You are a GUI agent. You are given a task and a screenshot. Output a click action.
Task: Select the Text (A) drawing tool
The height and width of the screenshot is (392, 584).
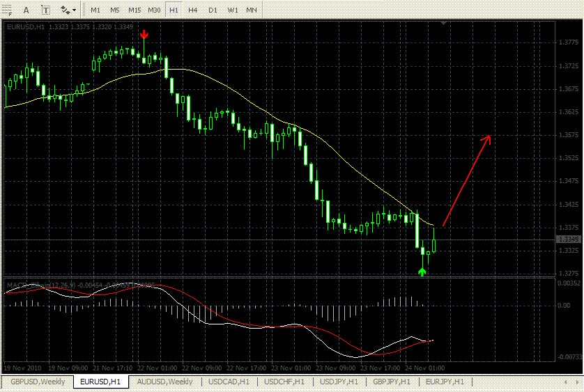tap(26, 10)
